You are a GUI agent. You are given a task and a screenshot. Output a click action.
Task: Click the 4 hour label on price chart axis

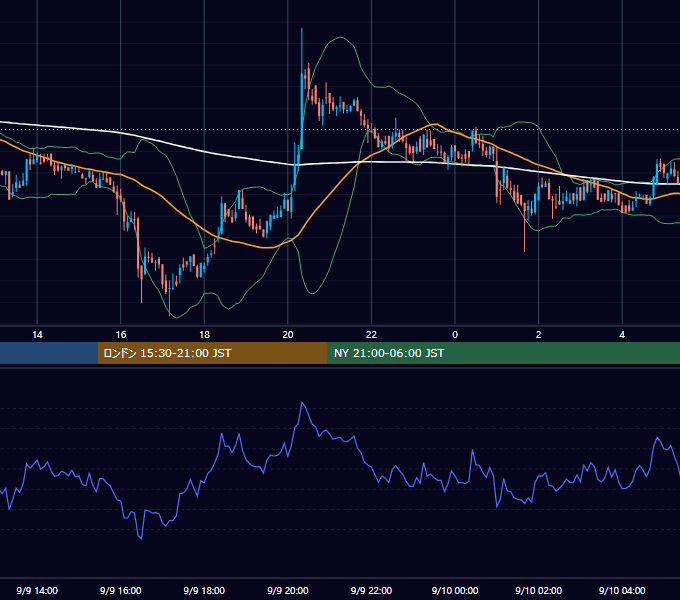tap(622, 335)
